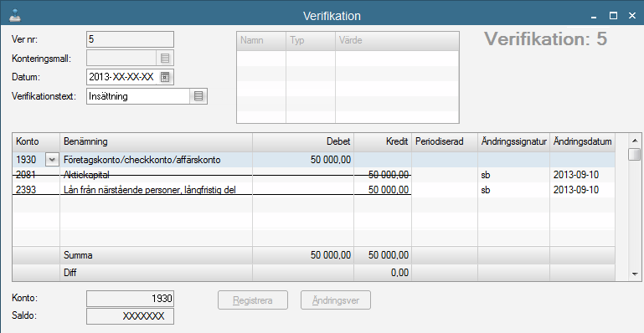Expand the Konto 1930 dropdown arrow

coord(52,160)
